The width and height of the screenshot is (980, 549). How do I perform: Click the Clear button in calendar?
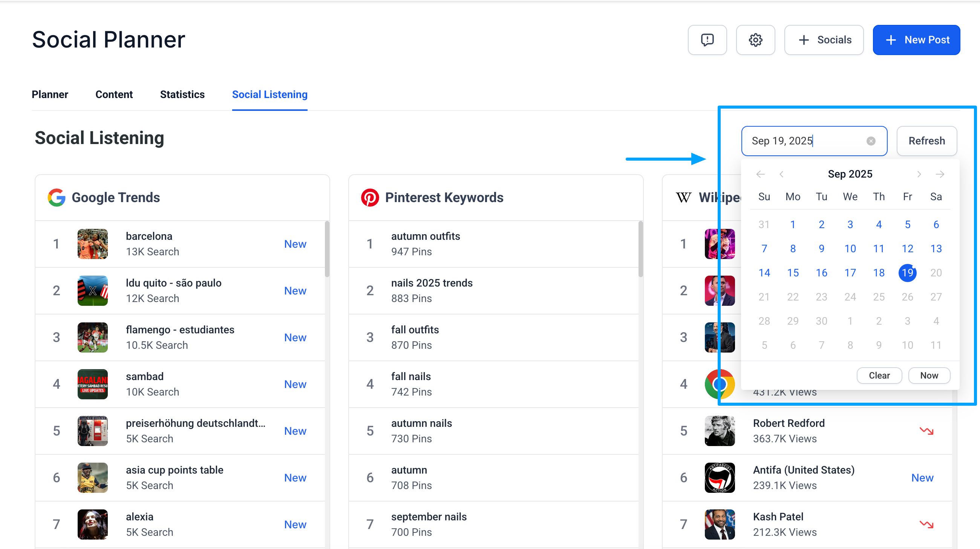pyautogui.click(x=879, y=376)
